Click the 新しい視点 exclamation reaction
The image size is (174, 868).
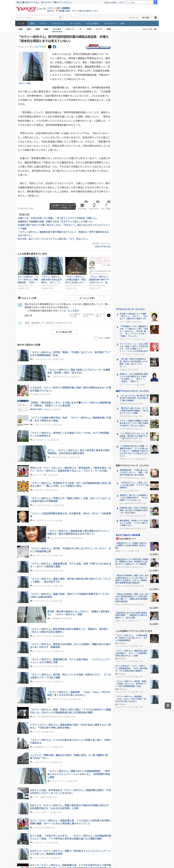click(106, 205)
